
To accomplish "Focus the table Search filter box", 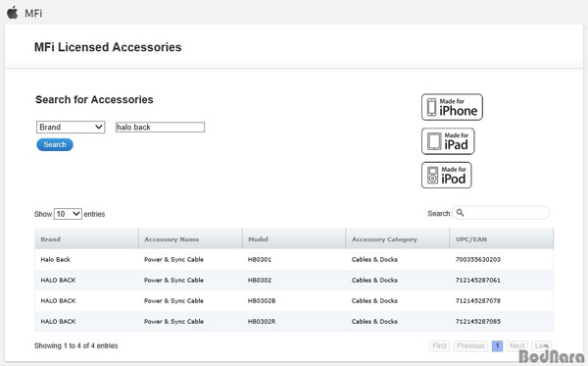I will tap(501, 213).
